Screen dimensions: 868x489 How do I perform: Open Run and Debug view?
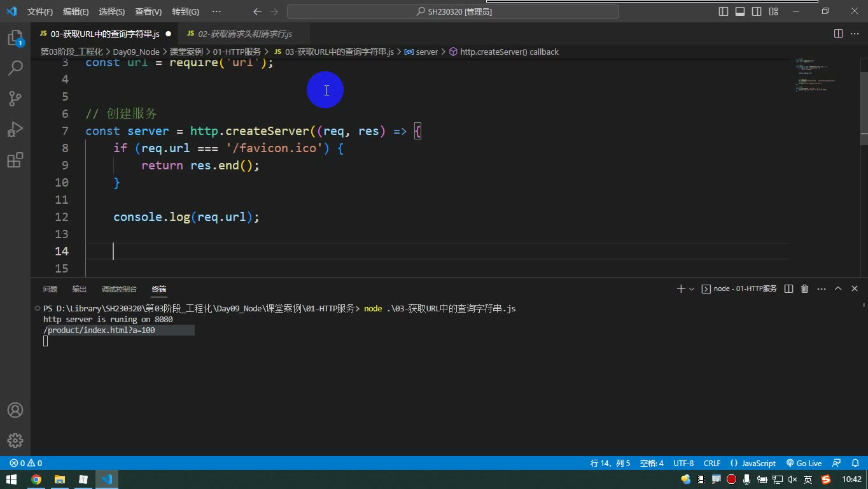15,129
